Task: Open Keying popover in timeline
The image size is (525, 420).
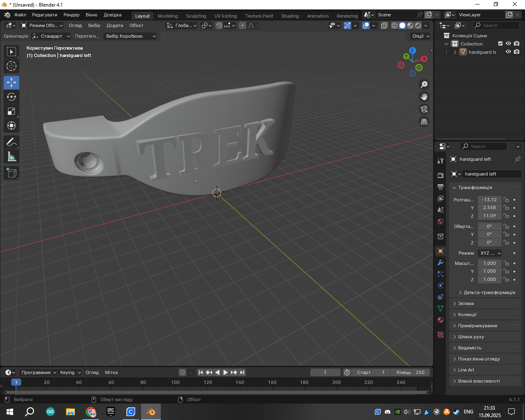Action: [x=70, y=372]
